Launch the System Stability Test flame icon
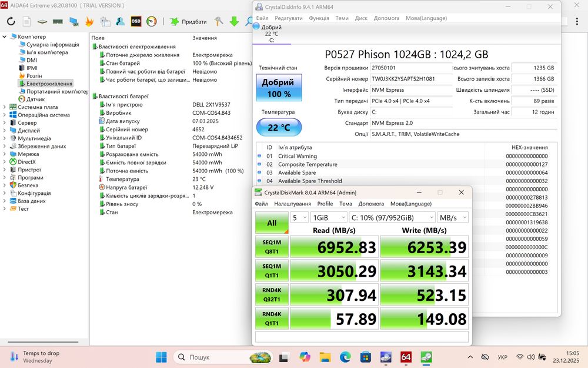Viewport: 588px width, 368px height. [x=89, y=21]
